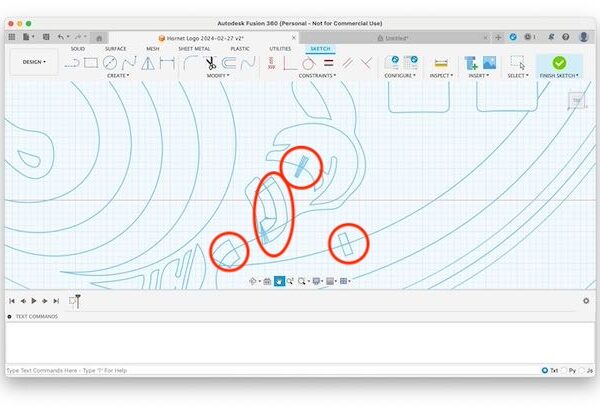Switch to the SOLID tab
The height and width of the screenshot is (410, 600).
pyautogui.click(x=78, y=49)
